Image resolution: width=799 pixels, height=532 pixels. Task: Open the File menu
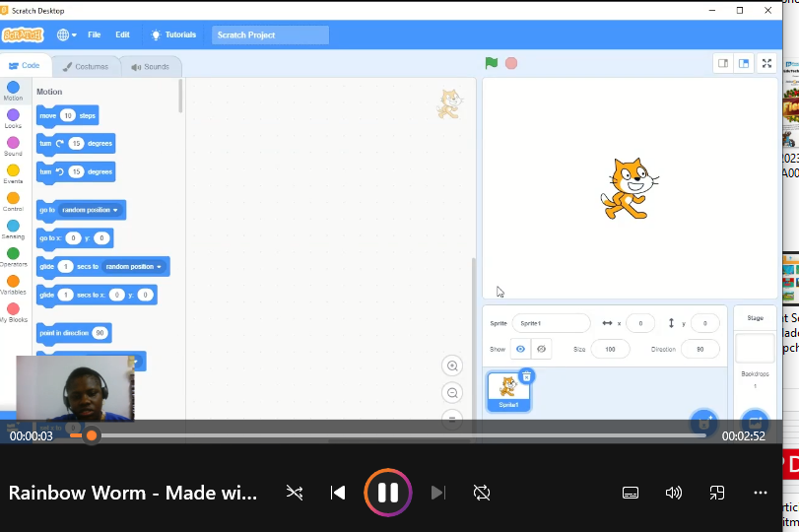(94, 34)
